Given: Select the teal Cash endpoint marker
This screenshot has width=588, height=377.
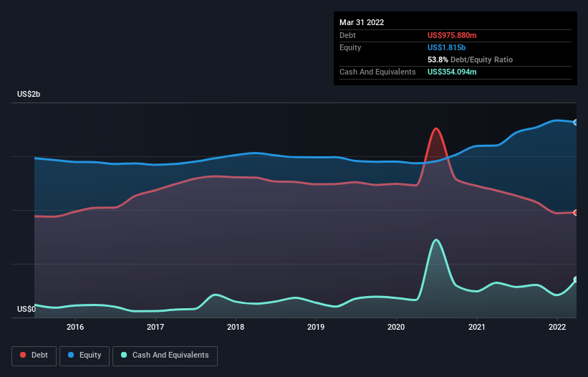Looking at the screenshot, I should tap(576, 280).
